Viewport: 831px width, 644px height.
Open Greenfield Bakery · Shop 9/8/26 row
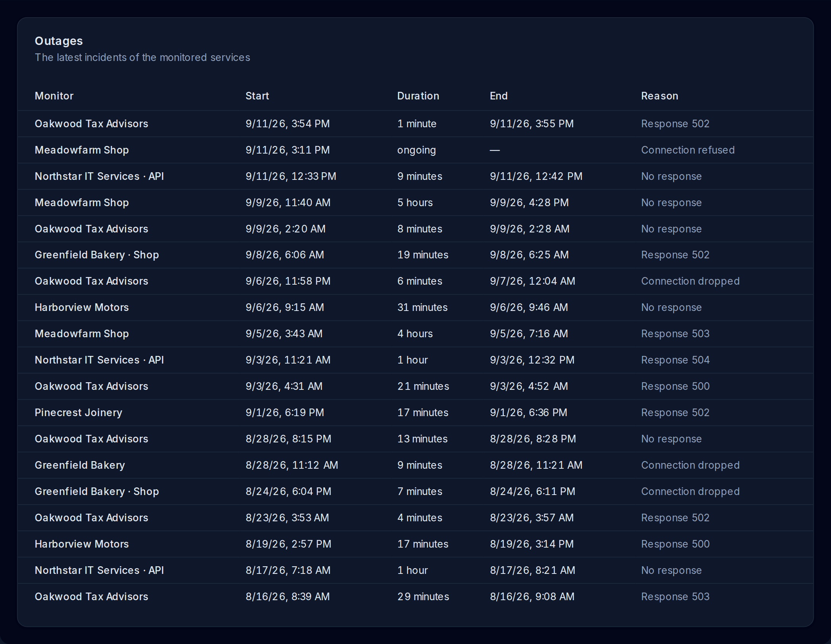415,255
